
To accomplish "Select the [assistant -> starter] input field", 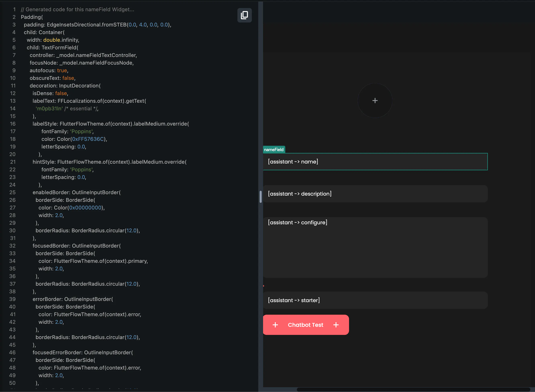I will pos(375,300).
